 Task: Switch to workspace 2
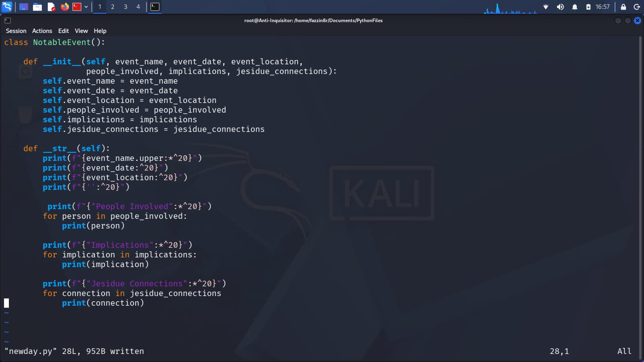pos(113,7)
